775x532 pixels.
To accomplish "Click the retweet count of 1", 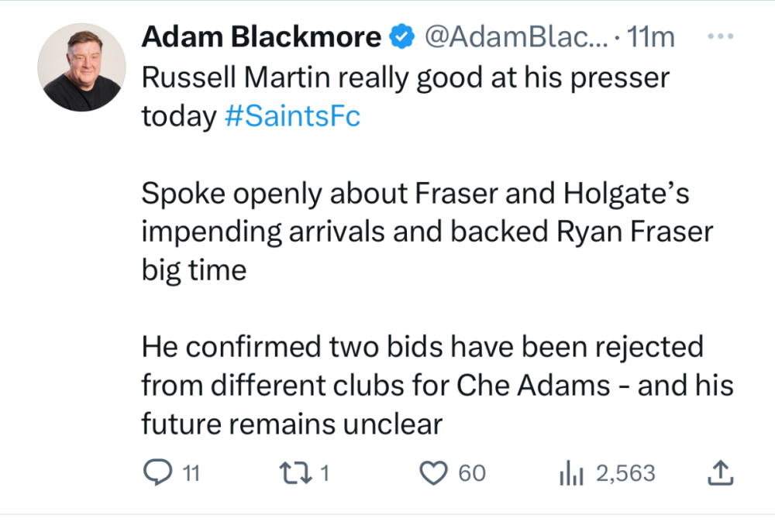I will [x=325, y=473].
